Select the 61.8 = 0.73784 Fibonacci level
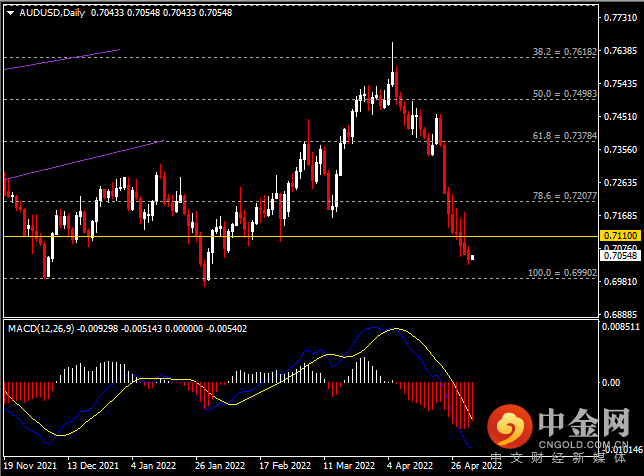Image resolution: width=644 pixels, height=476 pixels. pos(565,136)
